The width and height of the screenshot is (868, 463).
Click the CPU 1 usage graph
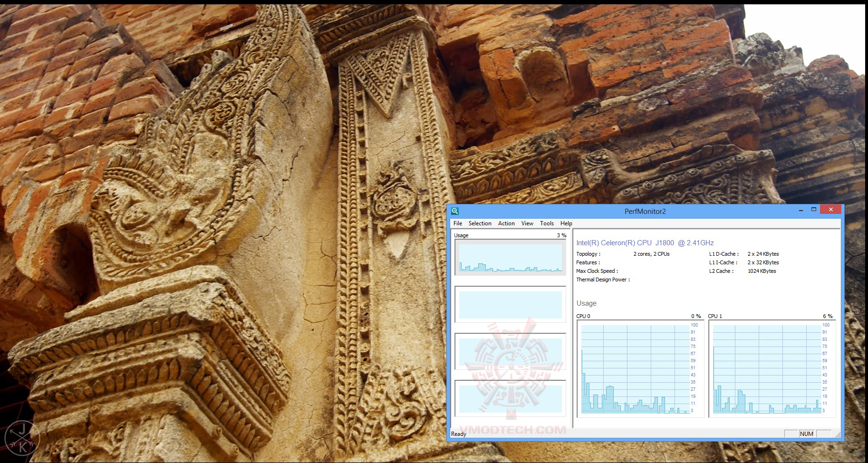772,369
